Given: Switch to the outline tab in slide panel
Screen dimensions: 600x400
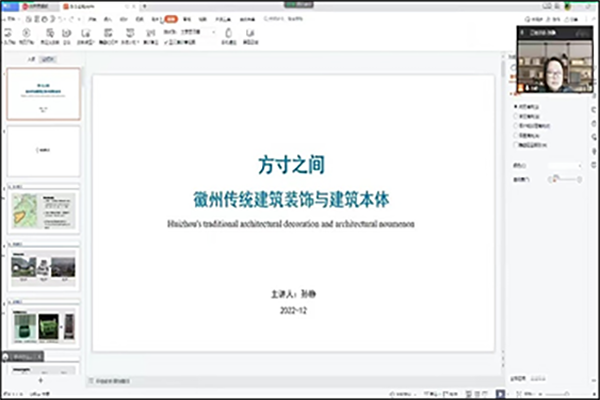Looking at the screenshot, I should pos(32,60).
